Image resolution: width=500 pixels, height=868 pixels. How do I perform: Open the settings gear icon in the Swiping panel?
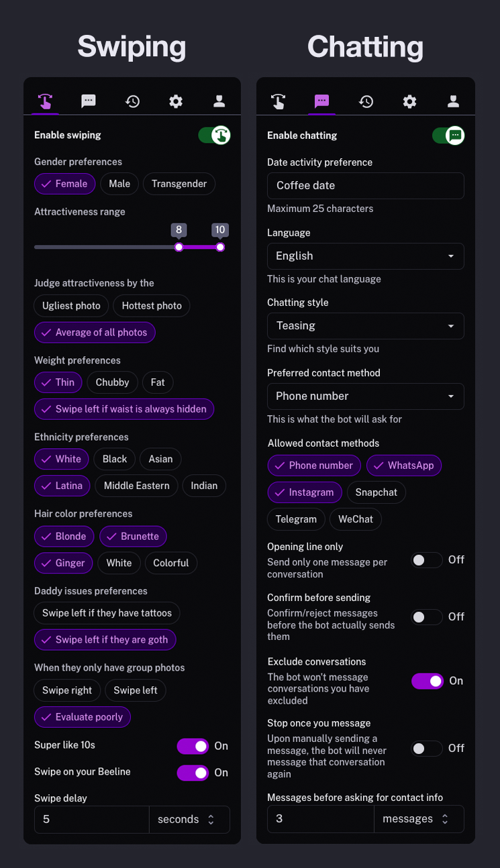[x=175, y=101]
